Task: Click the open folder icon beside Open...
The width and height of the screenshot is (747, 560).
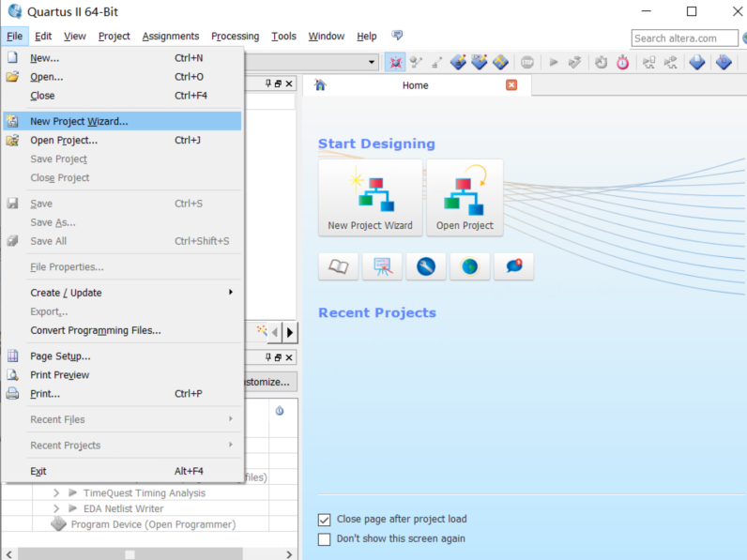Action: click(12, 76)
